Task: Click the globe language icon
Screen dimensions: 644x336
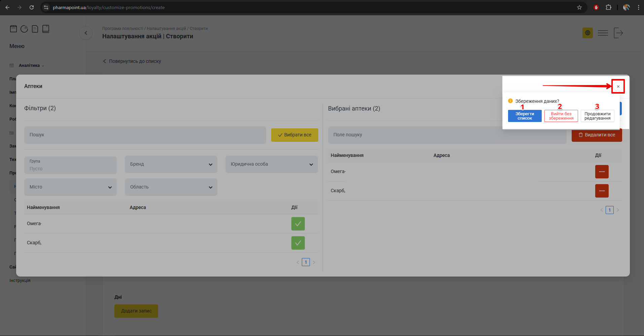Action: pos(587,33)
